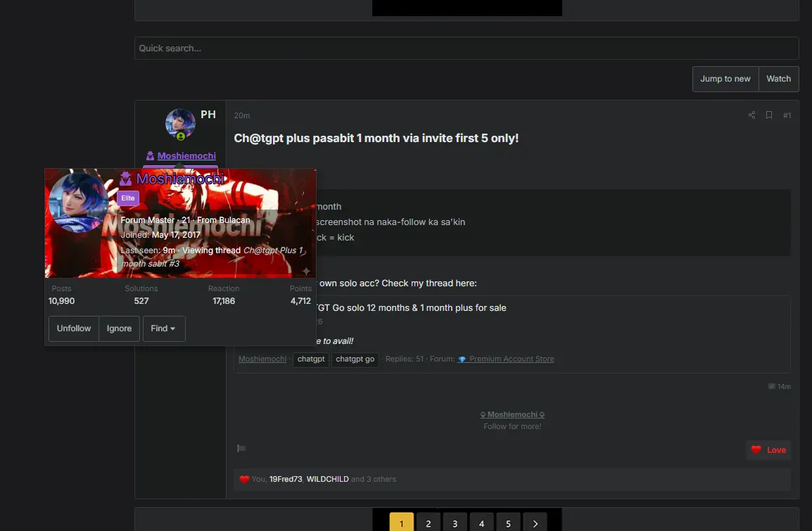Click the red heart Love icon
The width and height of the screenshot is (812, 531).
point(756,449)
